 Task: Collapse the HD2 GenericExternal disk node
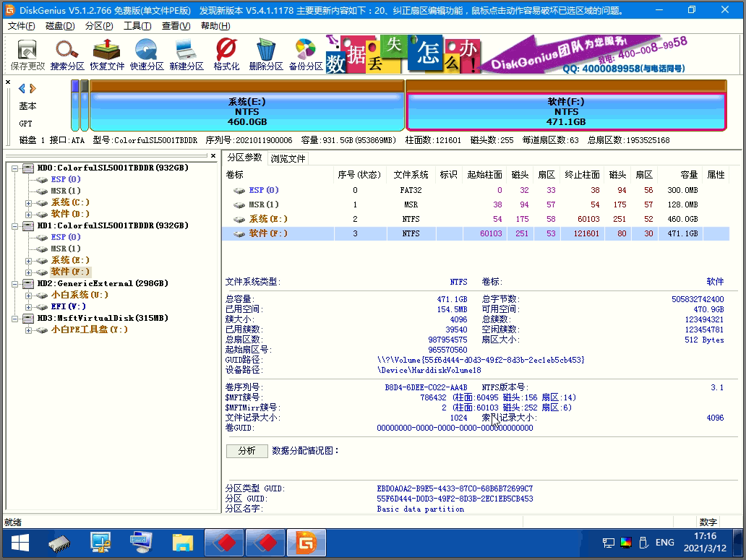point(15,283)
